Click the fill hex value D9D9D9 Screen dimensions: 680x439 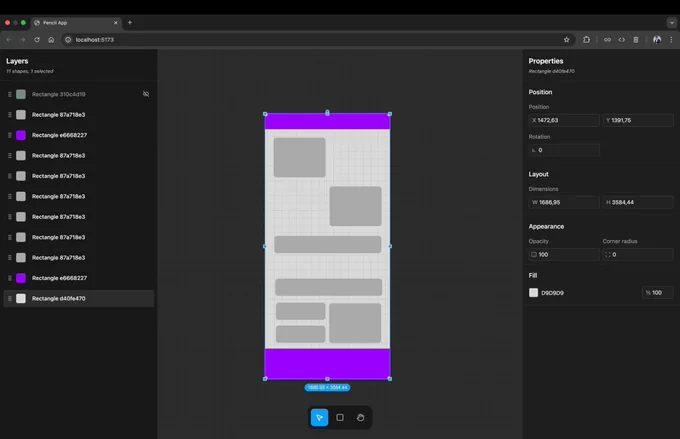pos(552,293)
